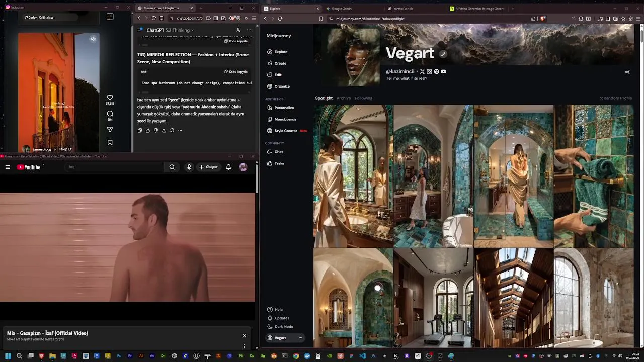Switch to the Following tab
Screen dimensions: 644x362
pyautogui.click(x=363, y=98)
